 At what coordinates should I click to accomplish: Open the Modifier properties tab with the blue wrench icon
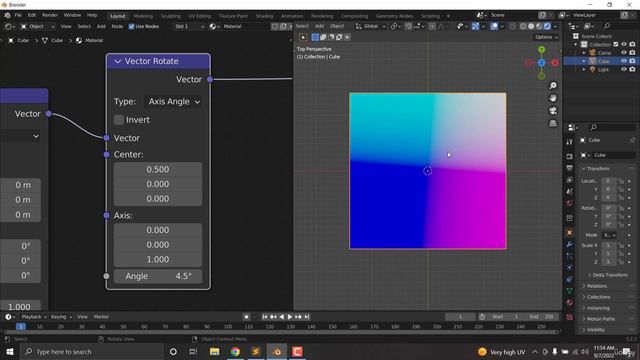pyautogui.click(x=569, y=244)
